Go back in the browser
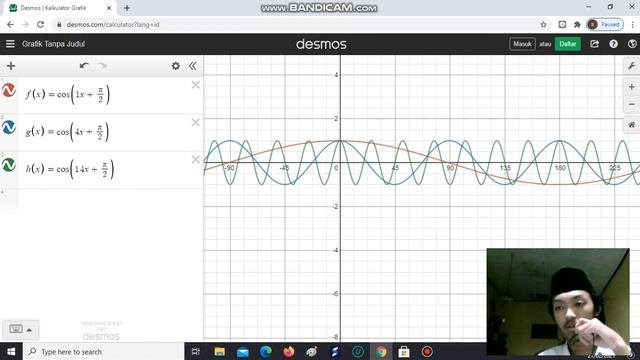The image size is (640, 360). [10, 24]
